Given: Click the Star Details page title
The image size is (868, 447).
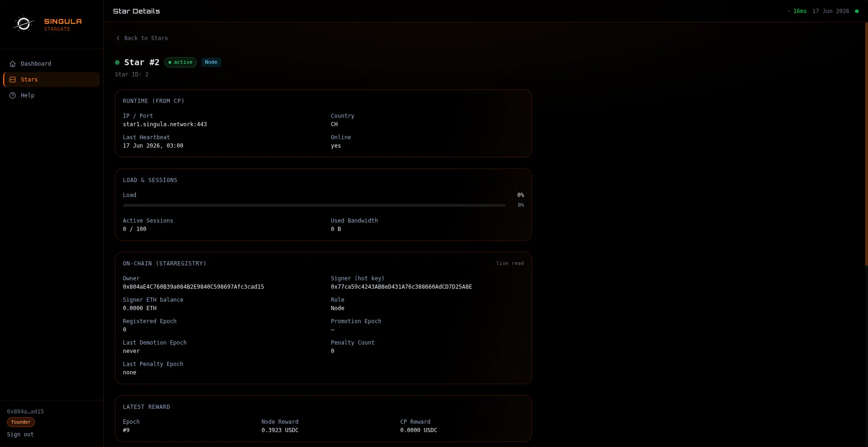Looking at the screenshot, I should tap(136, 11).
